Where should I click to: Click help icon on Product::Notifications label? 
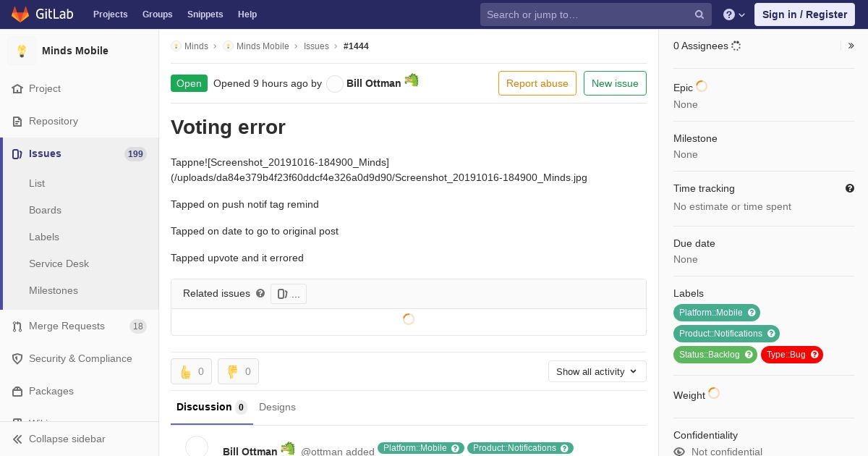coord(771,334)
